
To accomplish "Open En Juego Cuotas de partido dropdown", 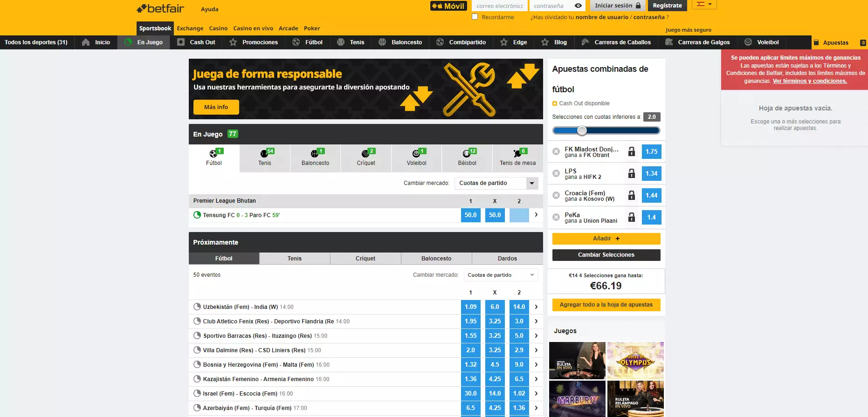I will pyautogui.click(x=496, y=183).
